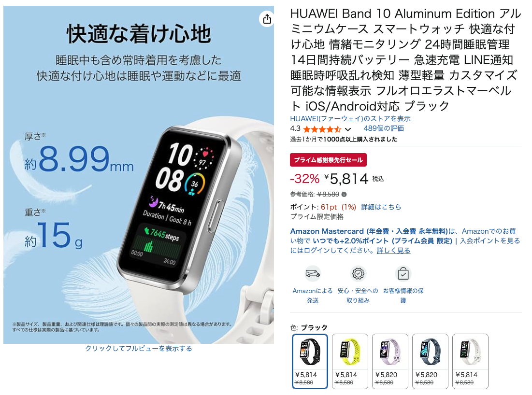Click the info icon beside reference price ¥8,580
This screenshot has width=532, height=395.
point(344,194)
